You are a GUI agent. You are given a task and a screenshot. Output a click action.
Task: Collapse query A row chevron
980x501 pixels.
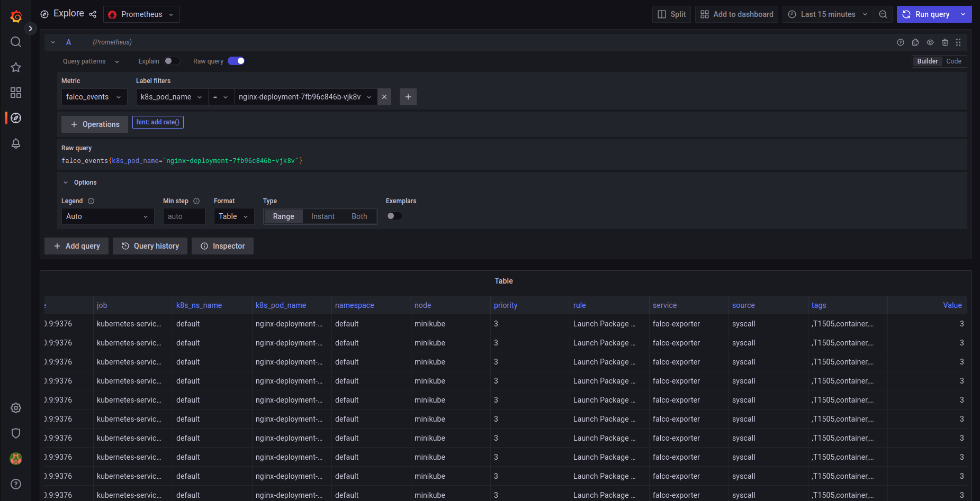click(53, 42)
